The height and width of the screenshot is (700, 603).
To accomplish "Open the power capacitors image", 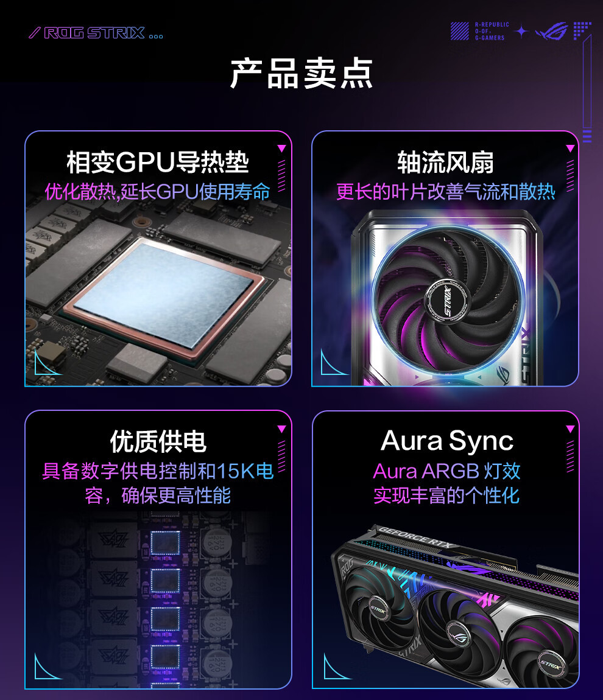I will (x=158, y=598).
